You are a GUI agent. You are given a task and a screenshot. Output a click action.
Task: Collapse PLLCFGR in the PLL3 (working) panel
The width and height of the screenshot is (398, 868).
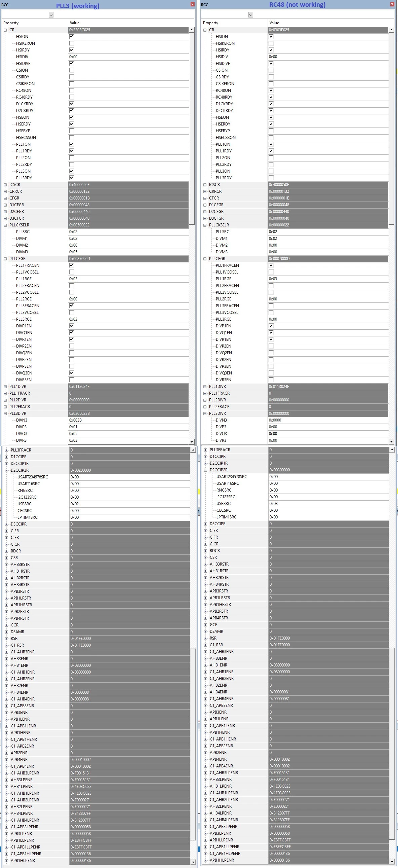click(5, 259)
